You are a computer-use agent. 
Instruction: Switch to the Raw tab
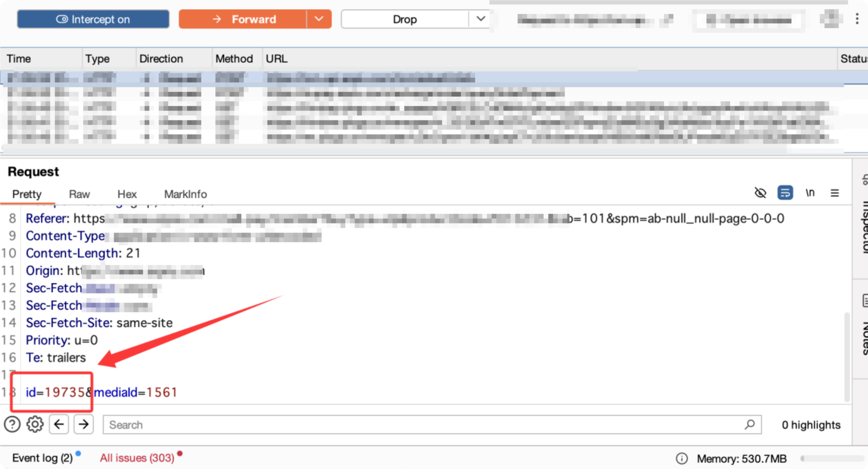[x=79, y=194]
